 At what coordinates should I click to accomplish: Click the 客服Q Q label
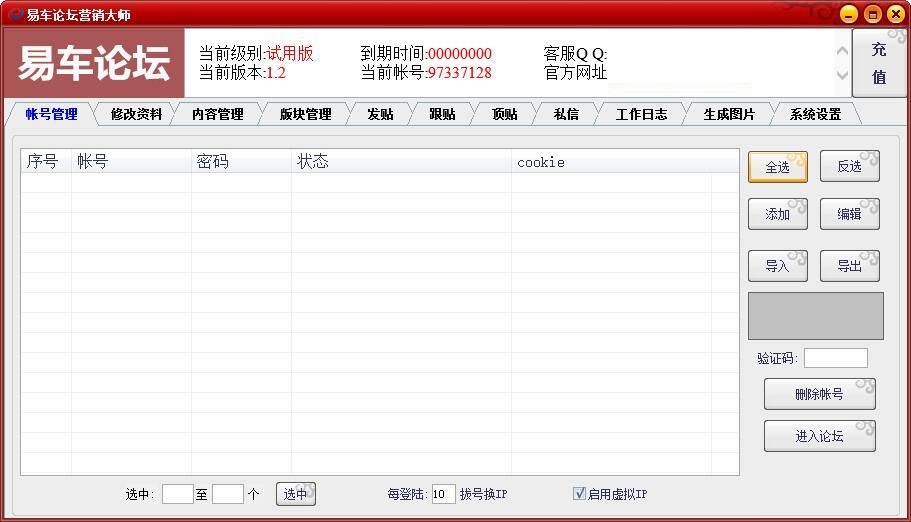(575, 53)
